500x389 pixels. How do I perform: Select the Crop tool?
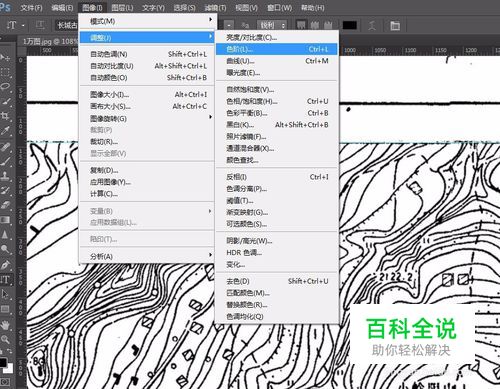5,116
